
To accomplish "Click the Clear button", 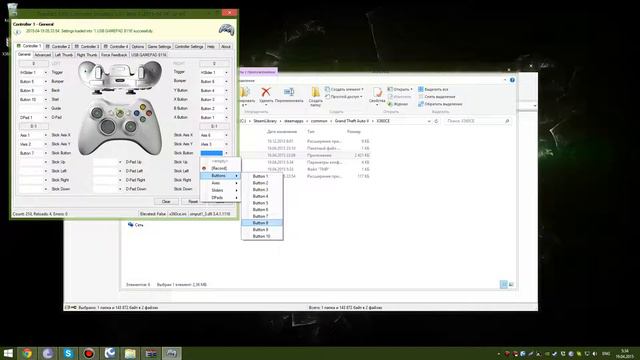I will [x=166, y=202].
